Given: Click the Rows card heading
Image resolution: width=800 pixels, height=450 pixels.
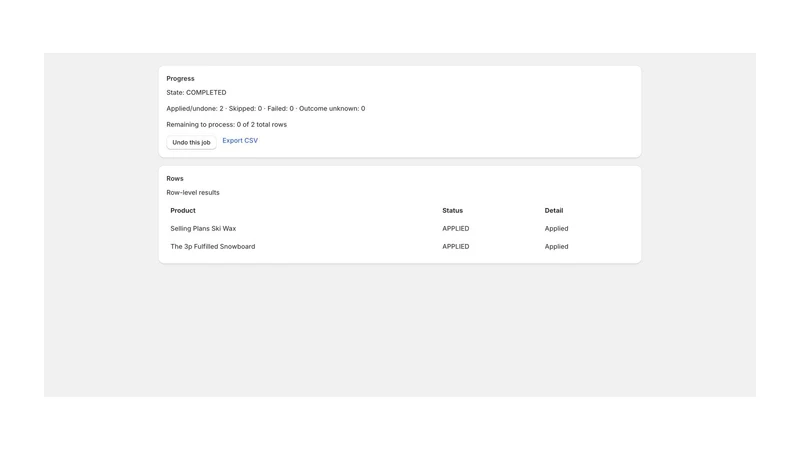Looking at the screenshot, I should coord(174,179).
